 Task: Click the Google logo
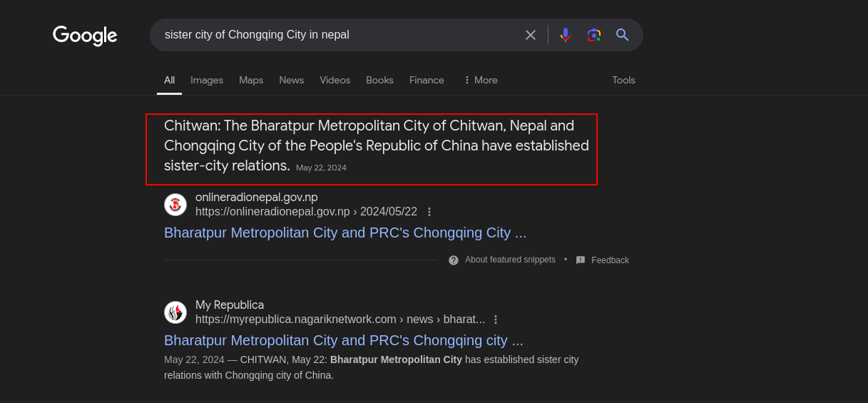(85, 35)
